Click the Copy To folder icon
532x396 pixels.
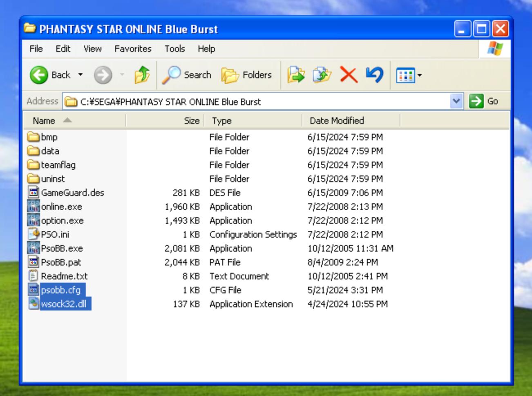(x=322, y=75)
